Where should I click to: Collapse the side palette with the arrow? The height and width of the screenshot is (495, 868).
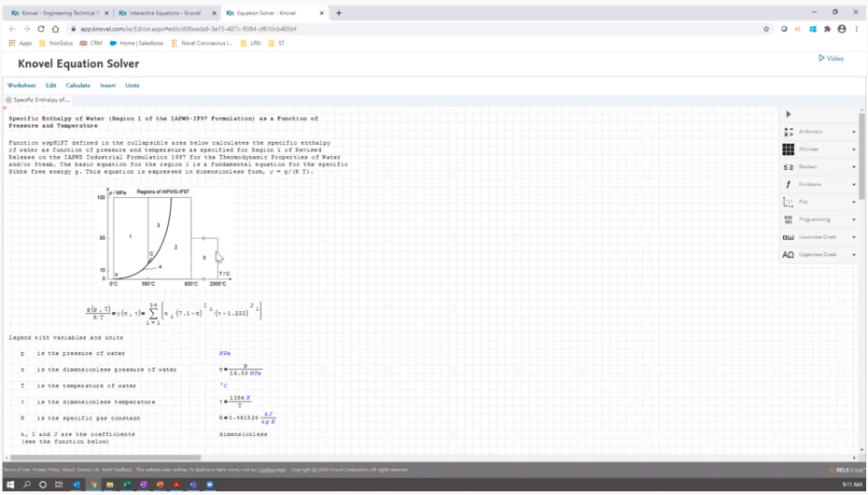[789, 114]
